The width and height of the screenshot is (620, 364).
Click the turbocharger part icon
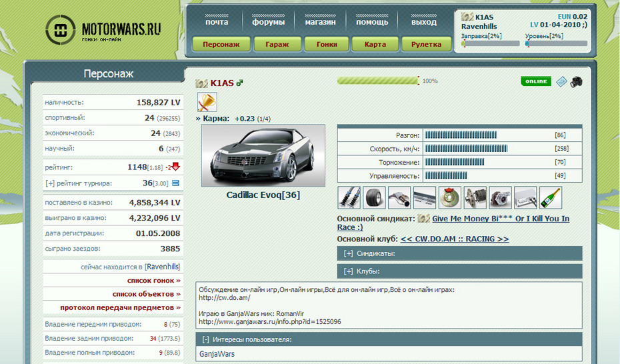pyautogui.click(x=500, y=198)
